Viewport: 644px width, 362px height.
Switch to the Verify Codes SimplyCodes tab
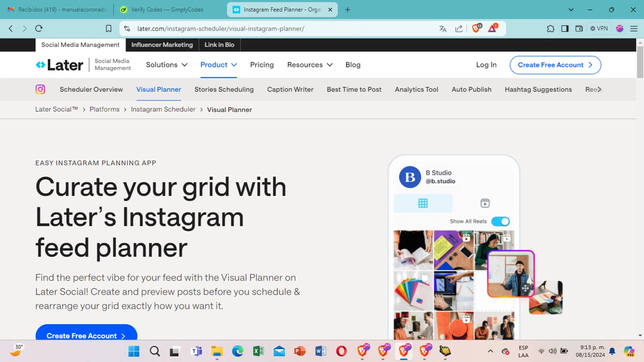tap(167, 9)
